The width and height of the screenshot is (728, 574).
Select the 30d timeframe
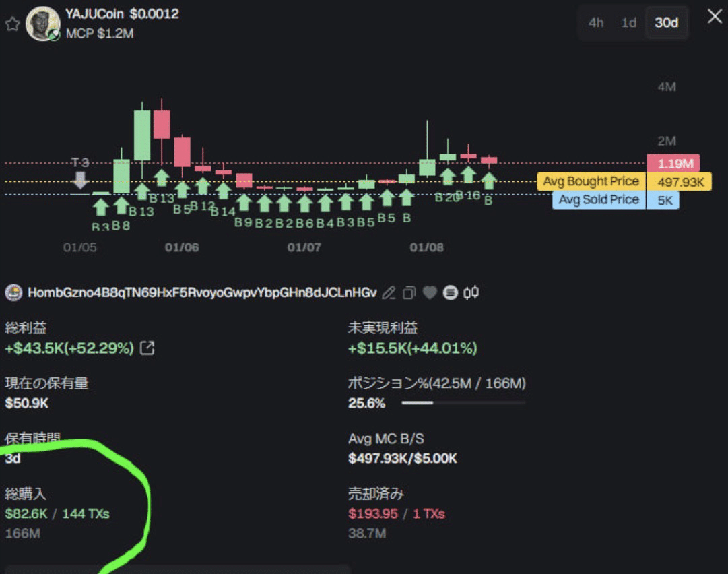pos(666,22)
